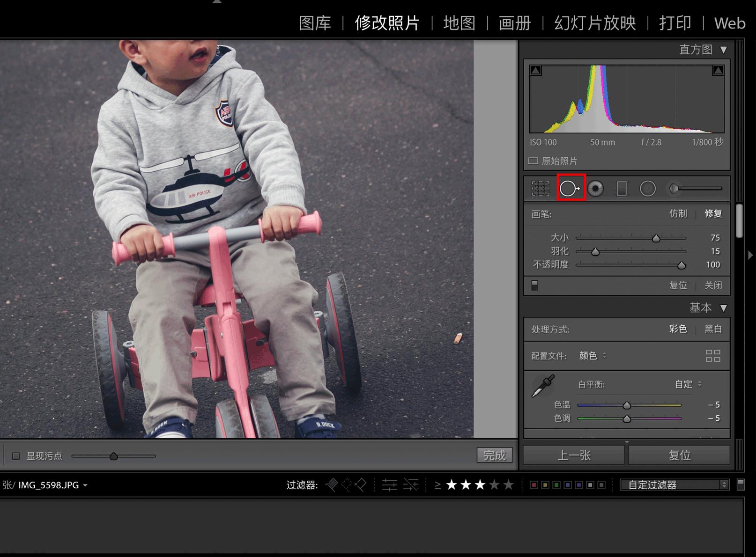Open the 幻灯片放映 module
756x557 pixels.
pyautogui.click(x=595, y=23)
